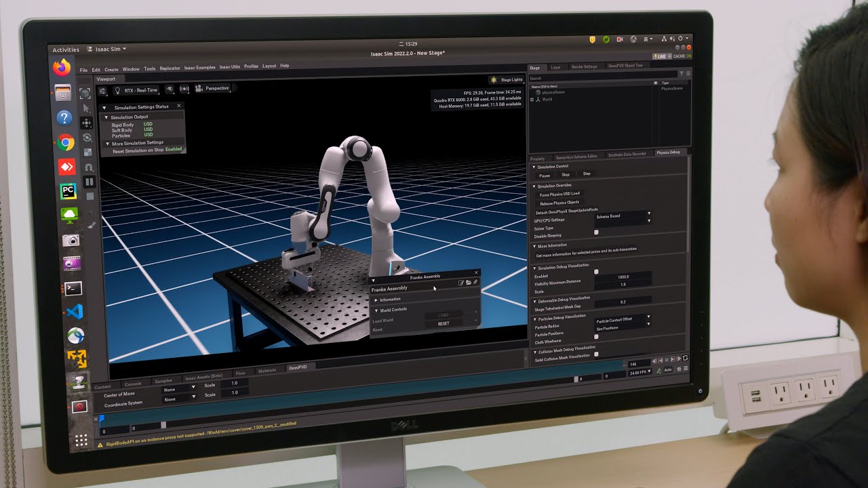Click Force Physics USD Load button
The height and width of the screenshot is (488, 868).
559,194
